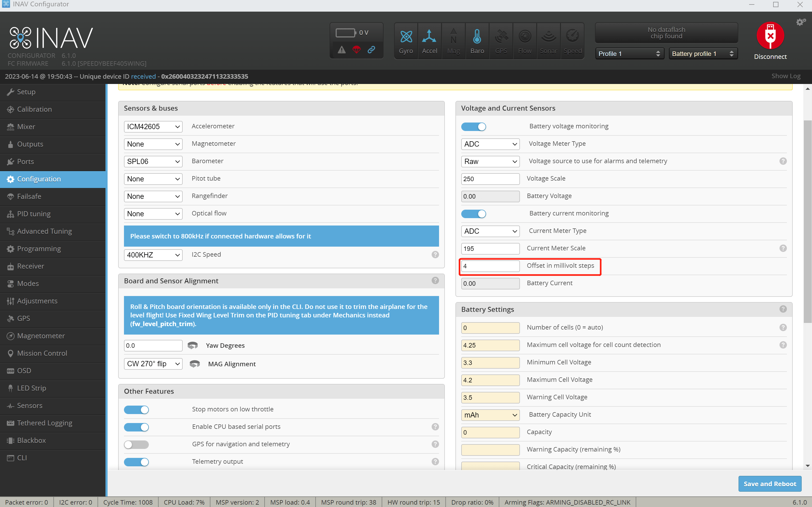Disable Battery voltage monitoring
The height and width of the screenshot is (507, 812).
tap(473, 126)
